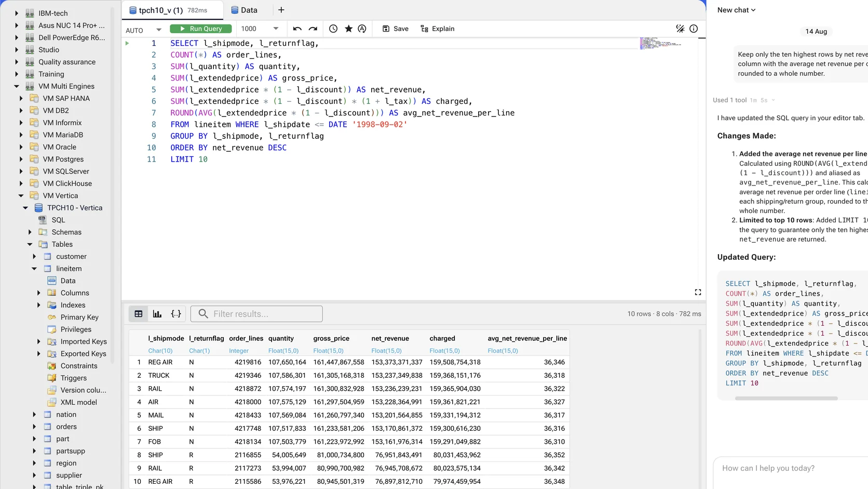Switch to the Data tab
The width and height of the screenshot is (868, 489).
[x=244, y=10]
